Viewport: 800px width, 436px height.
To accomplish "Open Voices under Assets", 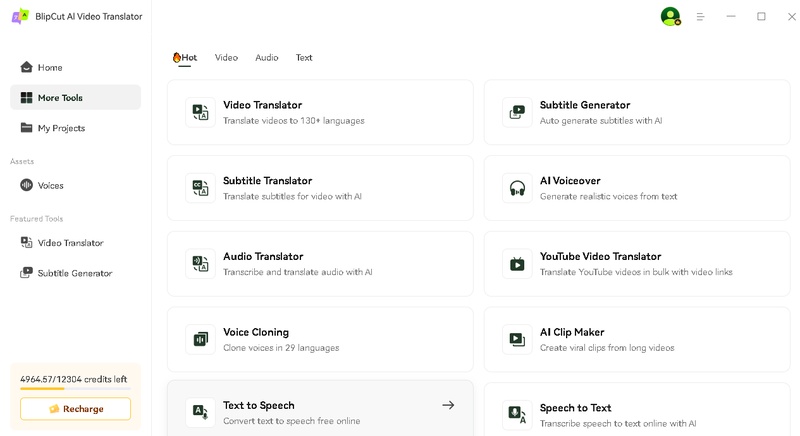I will point(76,185).
